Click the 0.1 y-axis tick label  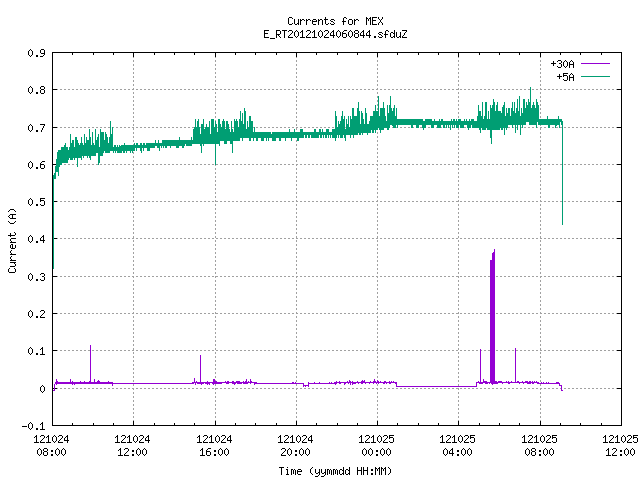pos(36,351)
